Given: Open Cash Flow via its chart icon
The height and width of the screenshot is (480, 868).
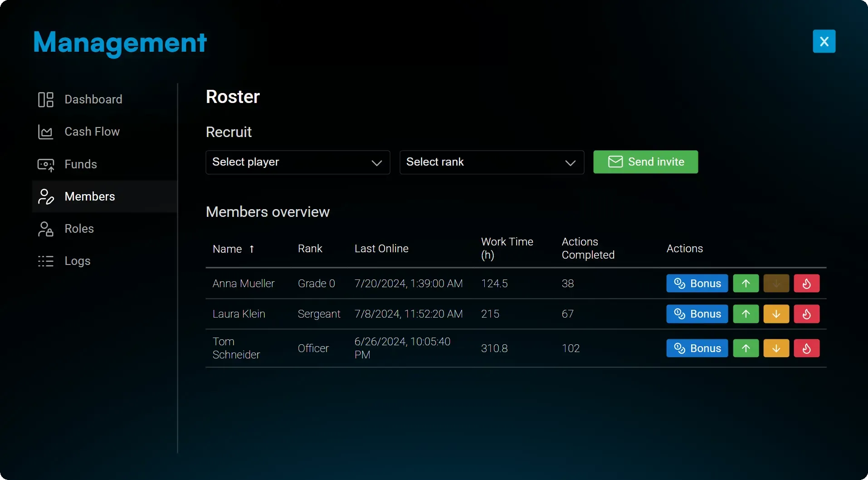Looking at the screenshot, I should (46, 132).
